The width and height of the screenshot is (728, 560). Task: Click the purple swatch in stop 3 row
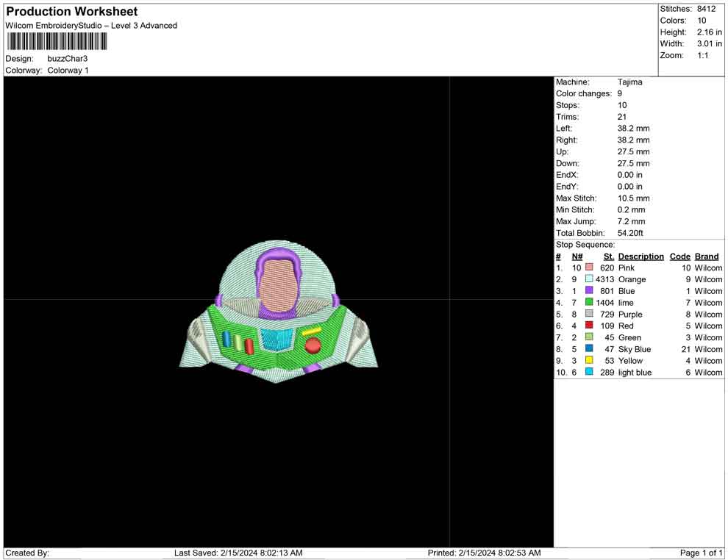(x=589, y=291)
